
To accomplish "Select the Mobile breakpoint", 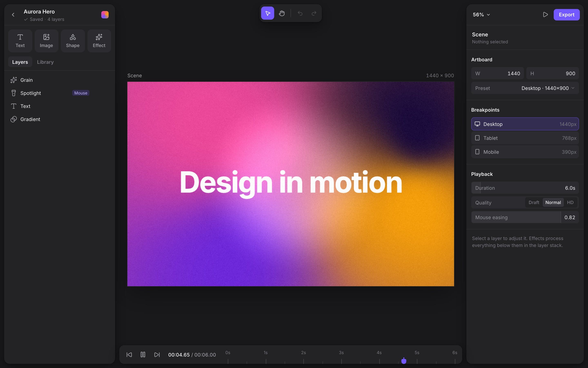I will click(x=525, y=152).
